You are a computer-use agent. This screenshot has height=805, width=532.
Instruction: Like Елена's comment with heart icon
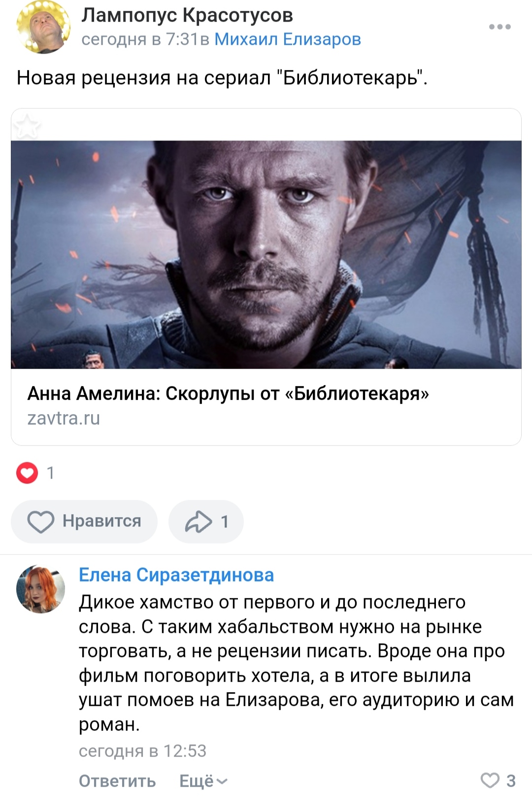point(490,780)
